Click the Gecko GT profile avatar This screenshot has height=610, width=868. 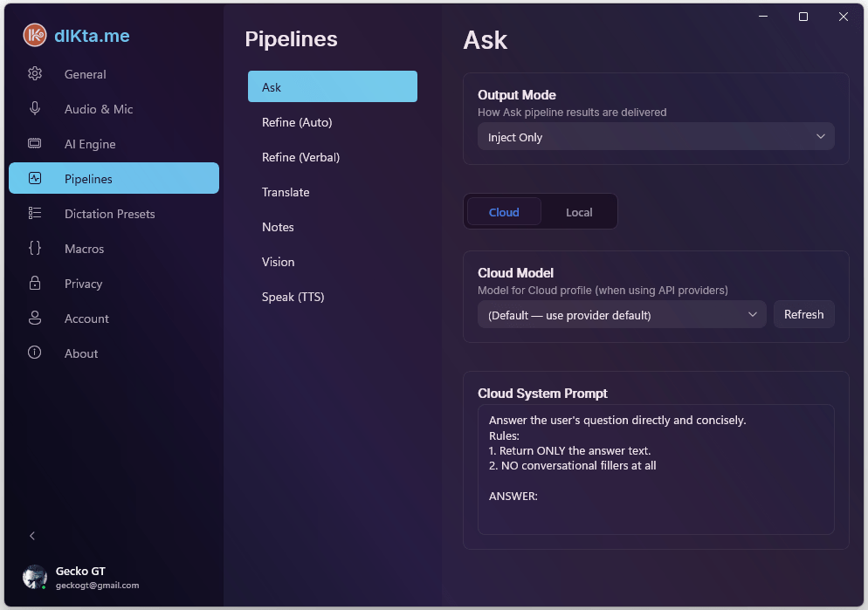pyautogui.click(x=35, y=577)
